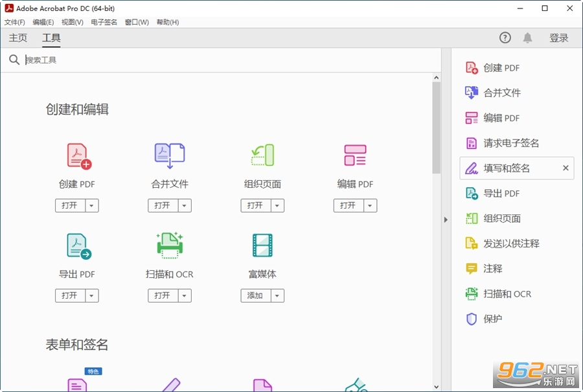Click the 扫描和 OCR icon in the main grid
Viewport: 583px width, 392px height.
(170, 245)
